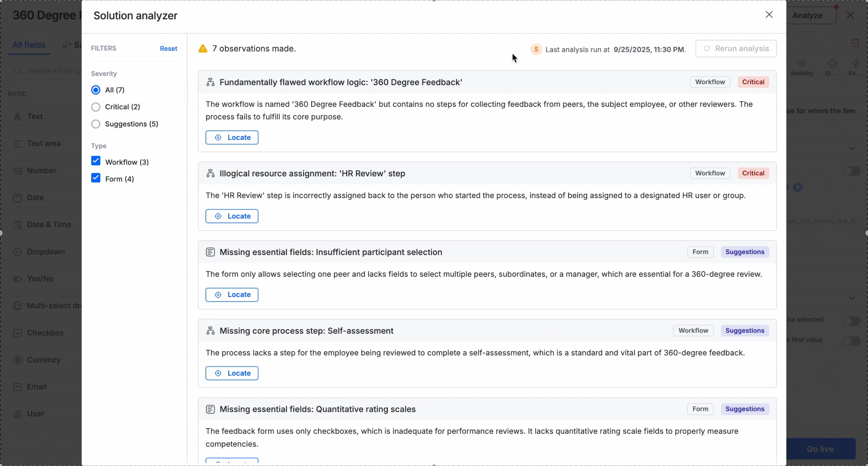Click Suggestions tag on participant selection observation
This screenshot has height=466, width=868.
pyautogui.click(x=745, y=252)
